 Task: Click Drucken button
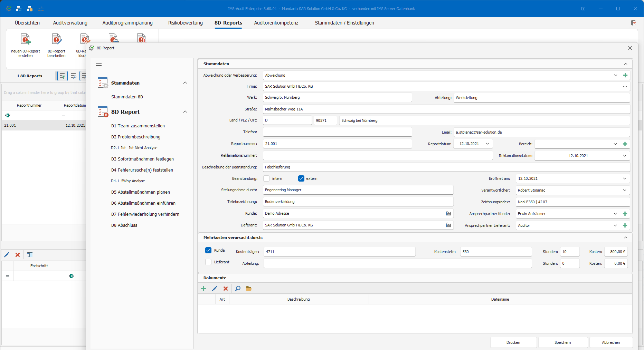click(x=513, y=342)
